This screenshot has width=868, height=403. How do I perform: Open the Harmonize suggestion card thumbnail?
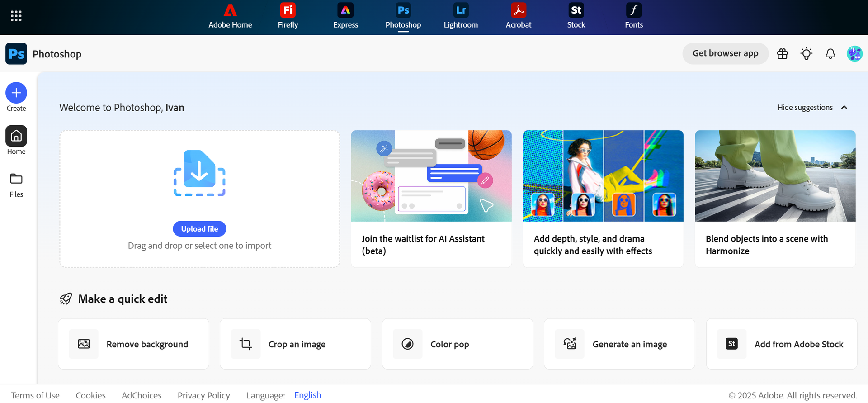tap(775, 176)
